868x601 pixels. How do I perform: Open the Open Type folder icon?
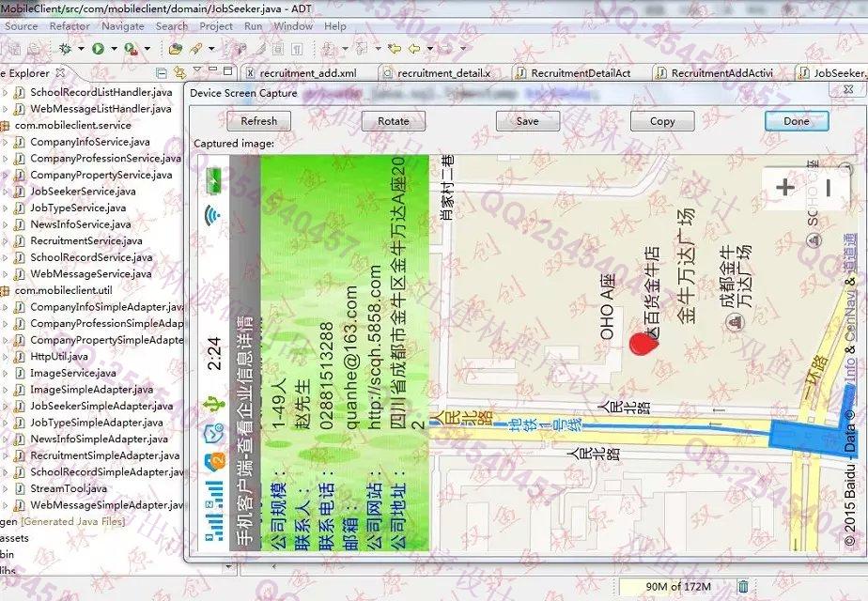click(x=176, y=49)
